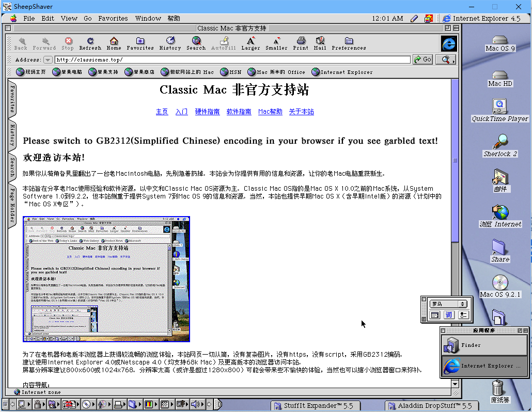Click the CD player control strip module
Screen dimensions: 532x412
tap(88, 404)
